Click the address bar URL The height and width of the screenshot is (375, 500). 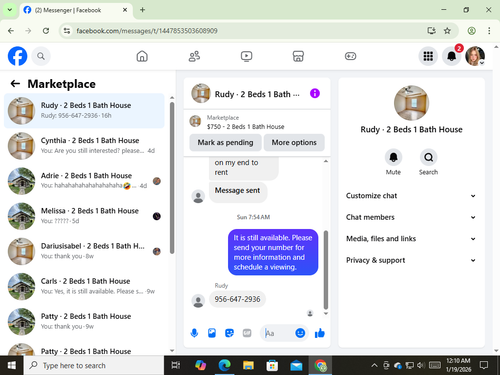[x=147, y=31]
